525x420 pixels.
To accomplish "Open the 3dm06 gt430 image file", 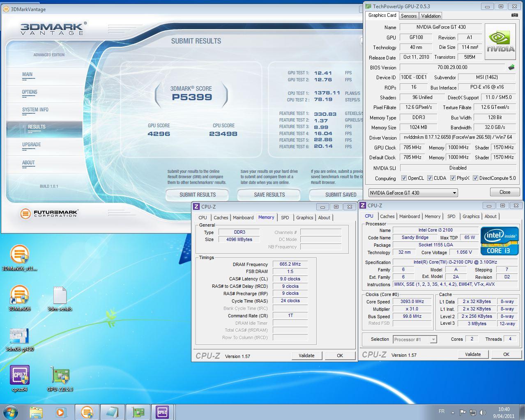I will 19,339.
